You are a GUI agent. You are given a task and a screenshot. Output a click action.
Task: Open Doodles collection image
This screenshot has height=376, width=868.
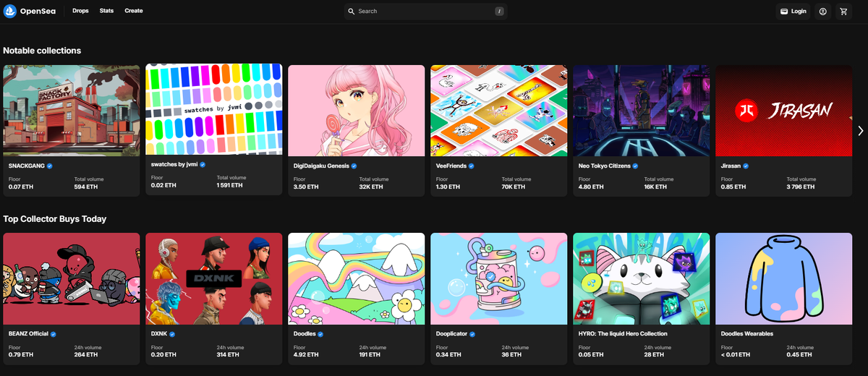[357, 278]
